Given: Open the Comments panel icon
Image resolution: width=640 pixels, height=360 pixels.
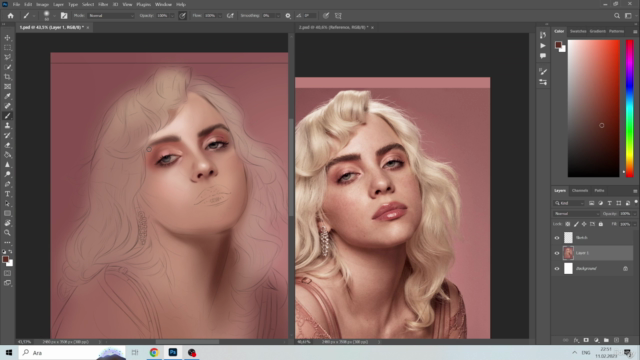Looking at the screenshot, I should 543,56.
